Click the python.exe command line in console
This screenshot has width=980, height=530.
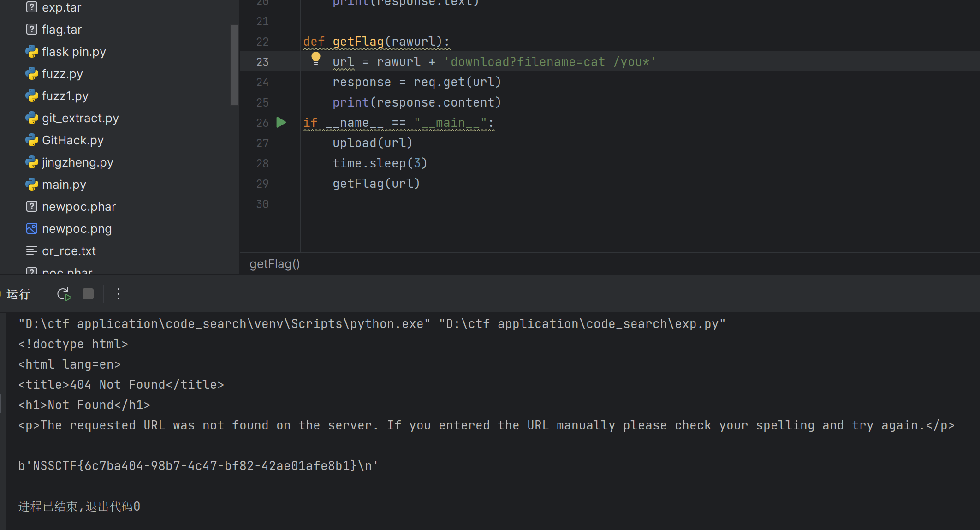coord(372,324)
